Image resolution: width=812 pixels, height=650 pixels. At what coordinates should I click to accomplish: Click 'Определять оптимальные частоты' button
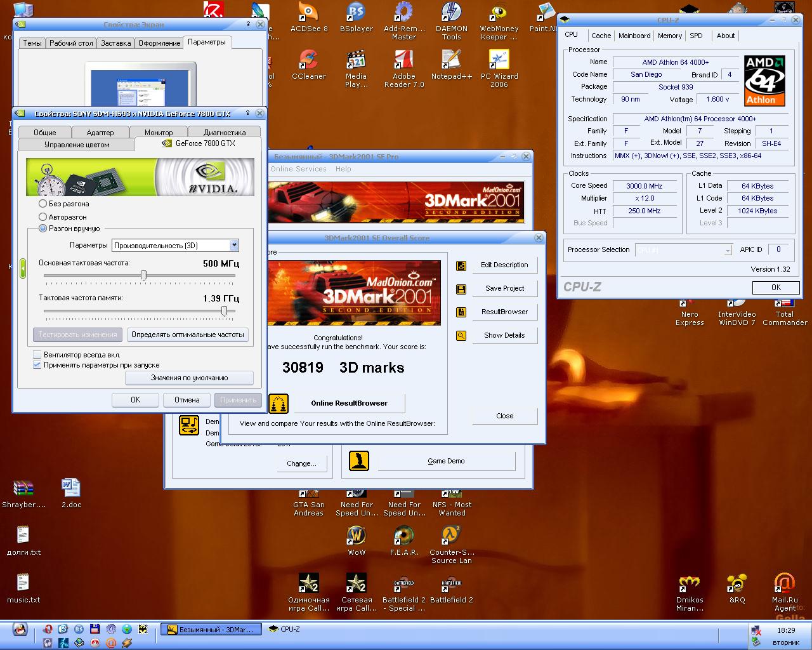[x=187, y=335]
